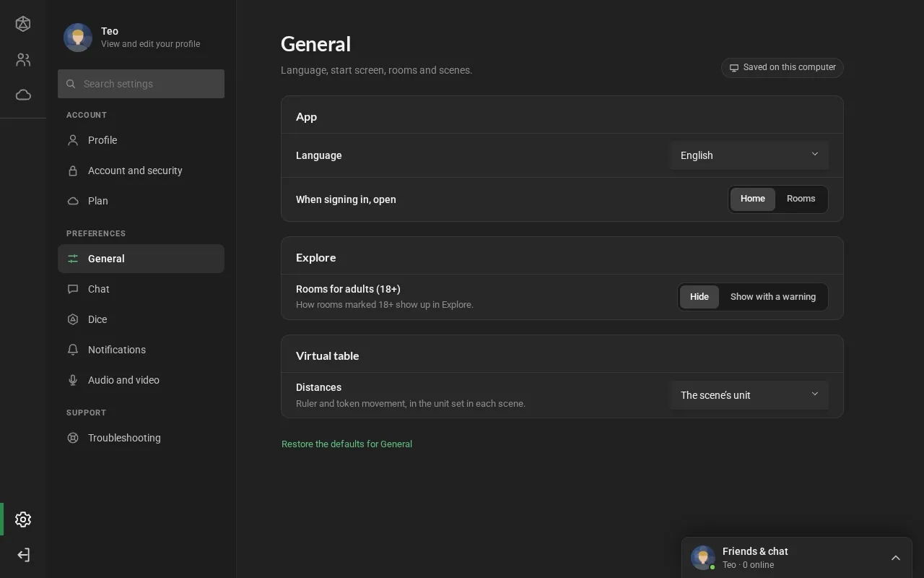Screen dimensions: 924x578
Task: Click the PREFERENCES section label
Action: [x=96, y=233]
